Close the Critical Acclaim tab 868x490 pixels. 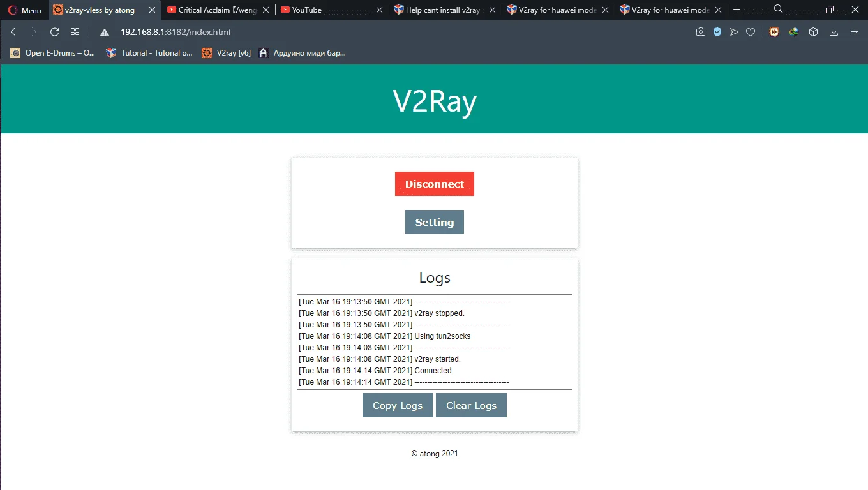(266, 10)
